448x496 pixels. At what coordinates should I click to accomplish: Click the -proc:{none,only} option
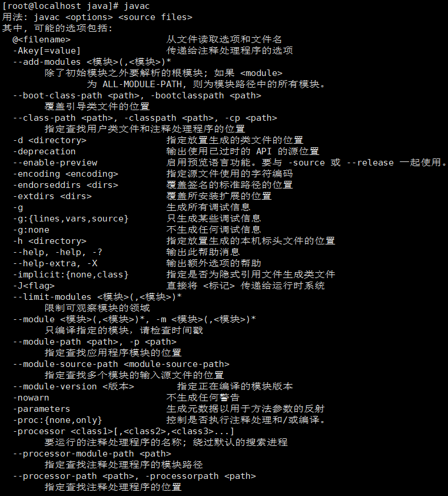coord(58,421)
